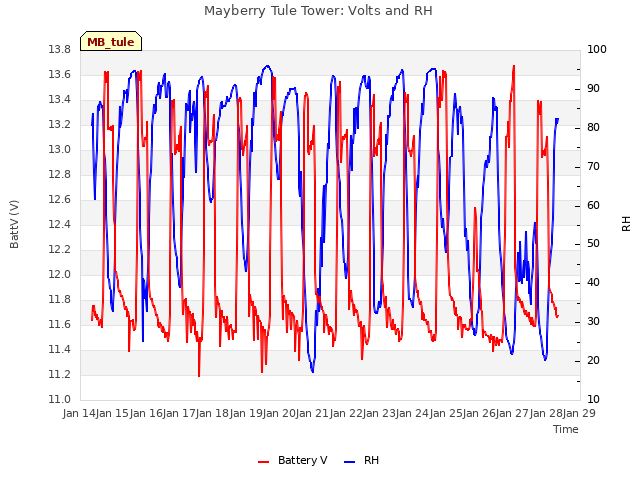Click the BattV (V) axis label
Screen dimensions: 640x480
click(14, 224)
